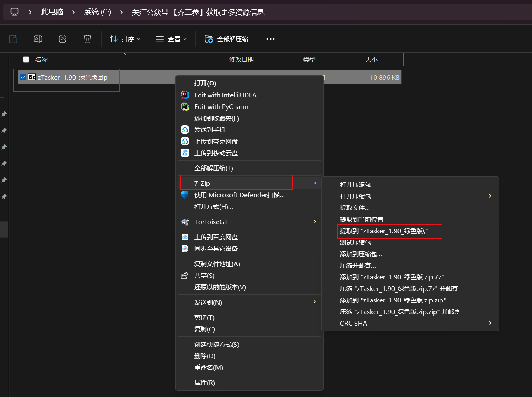This screenshot has height=397, width=532.
Task: Sort by 类型 column header
Action: [x=310, y=59]
